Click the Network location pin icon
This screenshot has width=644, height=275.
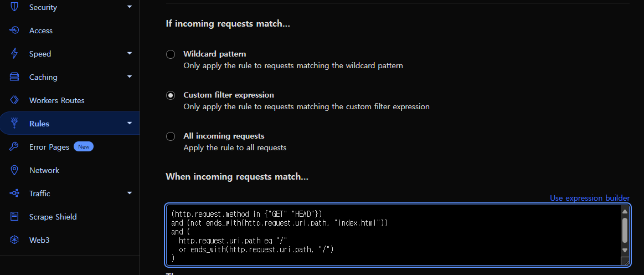click(x=14, y=170)
